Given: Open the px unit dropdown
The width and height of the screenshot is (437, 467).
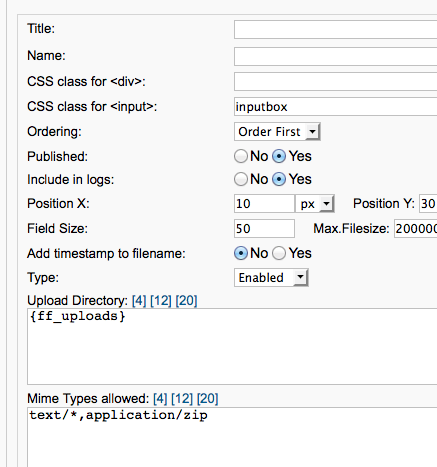Looking at the screenshot, I should point(315,204).
